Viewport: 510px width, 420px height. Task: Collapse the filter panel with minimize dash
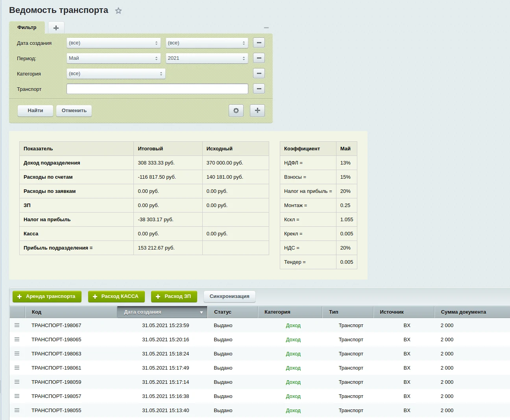coord(266,28)
